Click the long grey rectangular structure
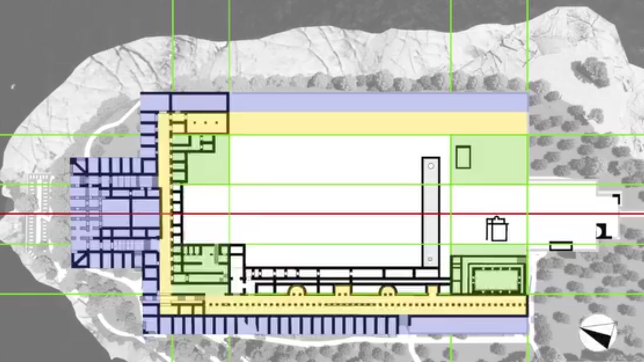The width and height of the screenshot is (644, 362). pos(431,212)
